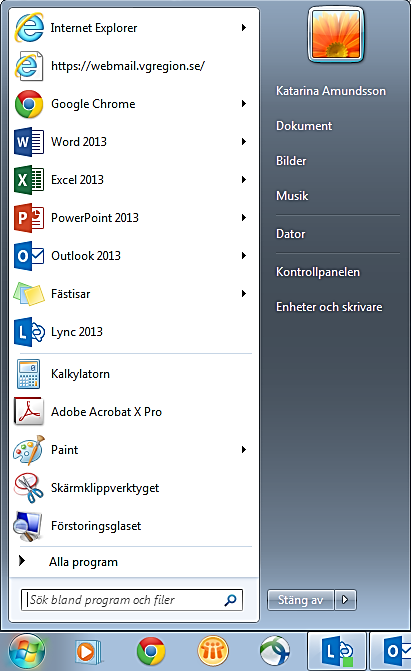Click the text Förstoringsglaset

(x=96, y=526)
